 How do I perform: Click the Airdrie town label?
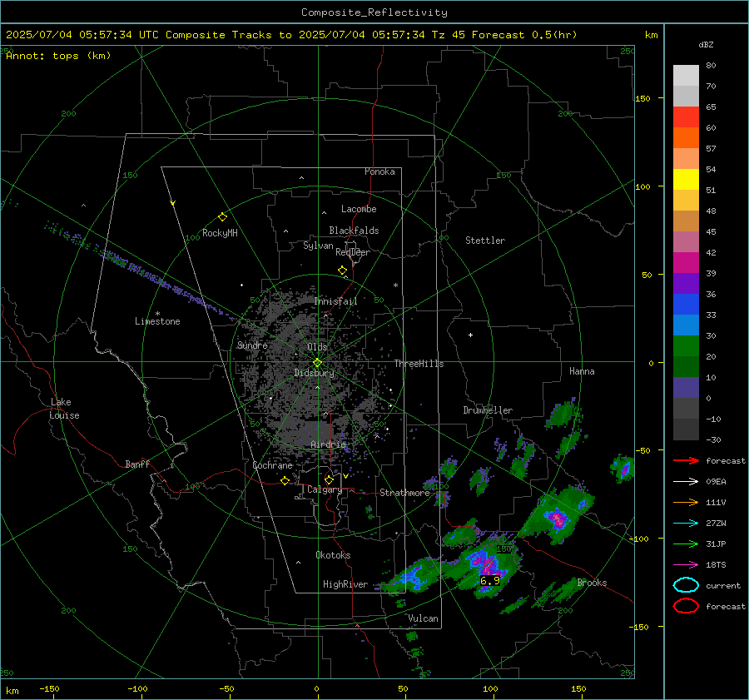point(328,444)
